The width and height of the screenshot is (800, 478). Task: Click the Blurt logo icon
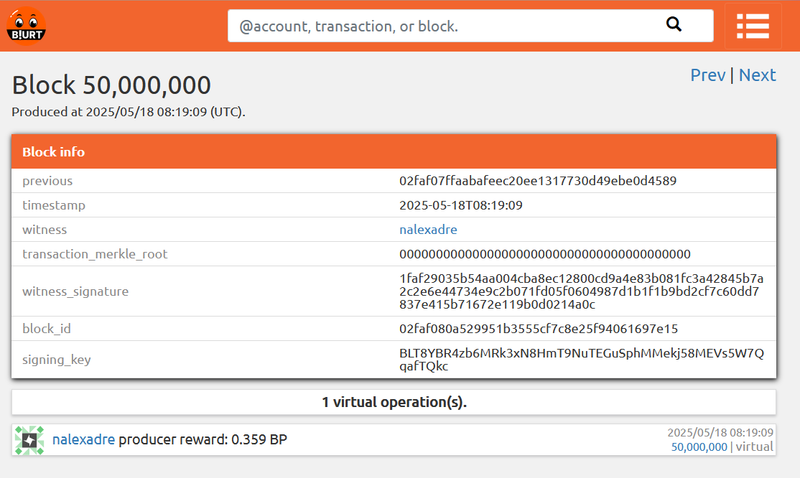26,26
